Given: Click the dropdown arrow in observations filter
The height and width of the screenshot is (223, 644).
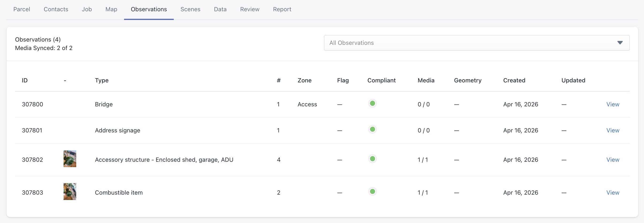Looking at the screenshot, I should pyautogui.click(x=620, y=43).
